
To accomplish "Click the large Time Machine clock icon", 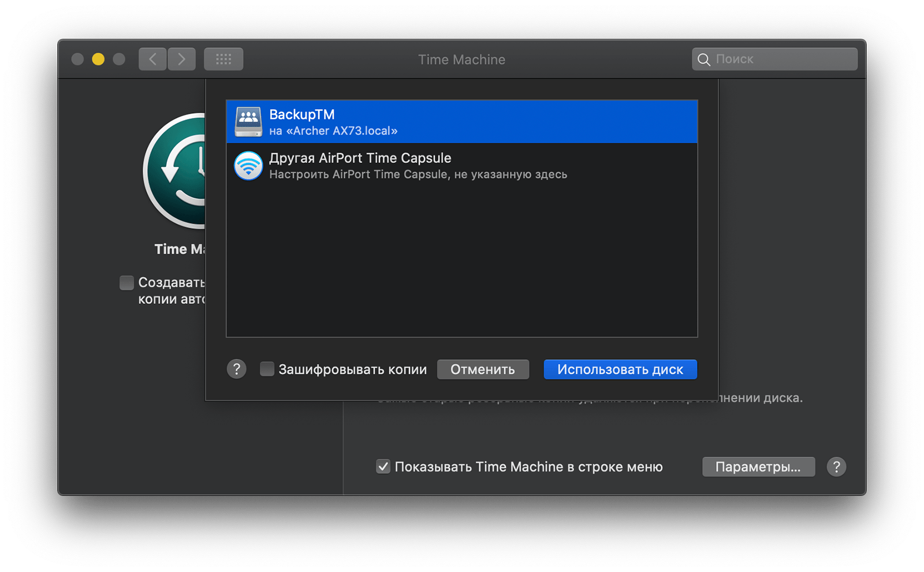I will coord(174,171).
